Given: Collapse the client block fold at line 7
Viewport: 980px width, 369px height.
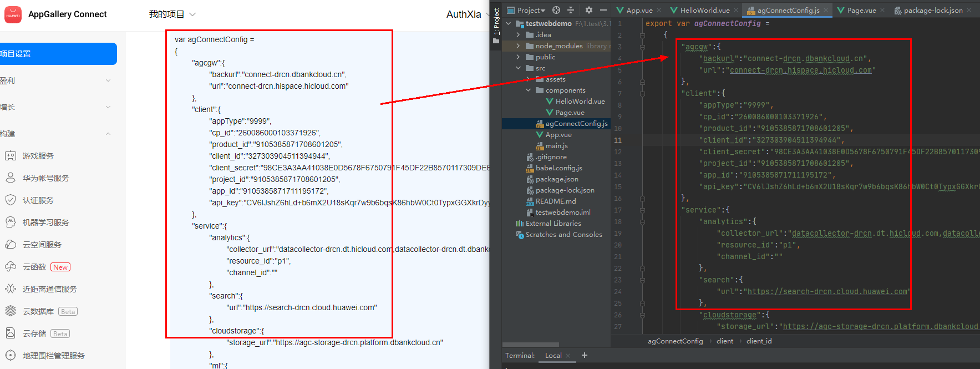Looking at the screenshot, I should point(642,93).
